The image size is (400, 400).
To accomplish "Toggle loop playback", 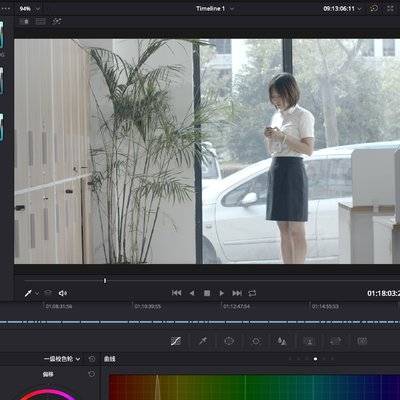I will pos(252,293).
